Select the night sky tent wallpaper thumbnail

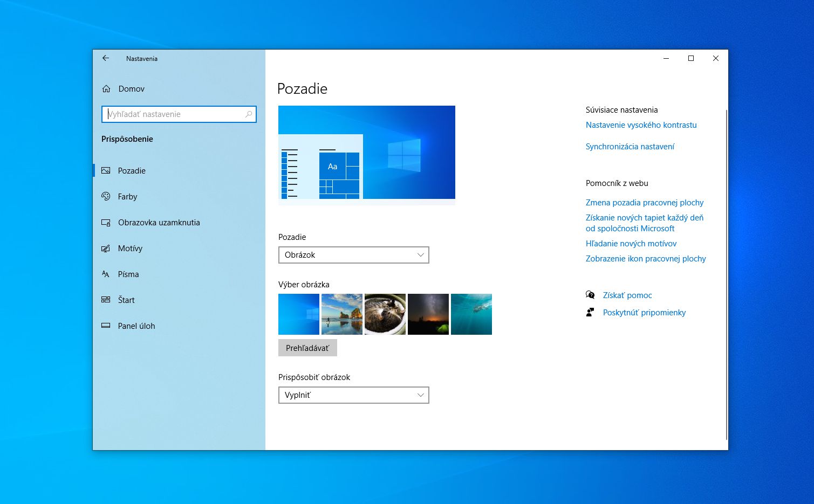pos(428,314)
